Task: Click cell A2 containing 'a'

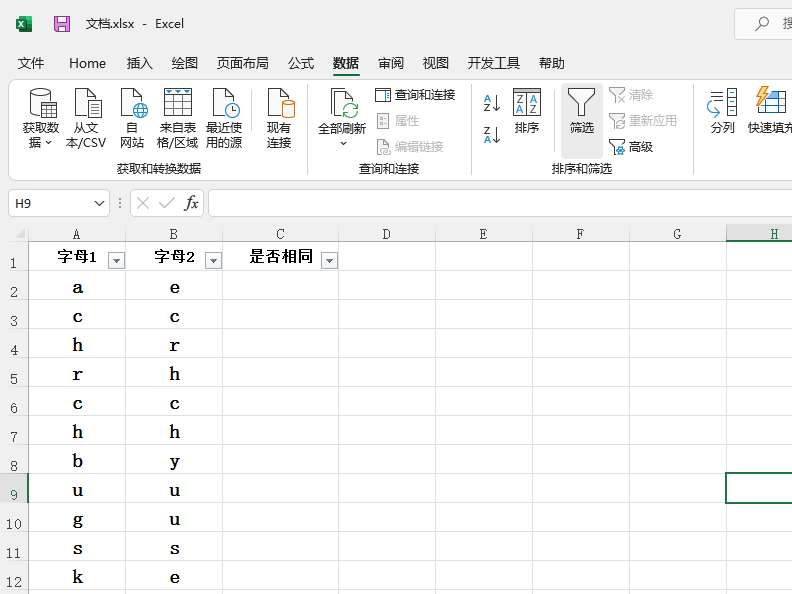Action: point(77,285)
